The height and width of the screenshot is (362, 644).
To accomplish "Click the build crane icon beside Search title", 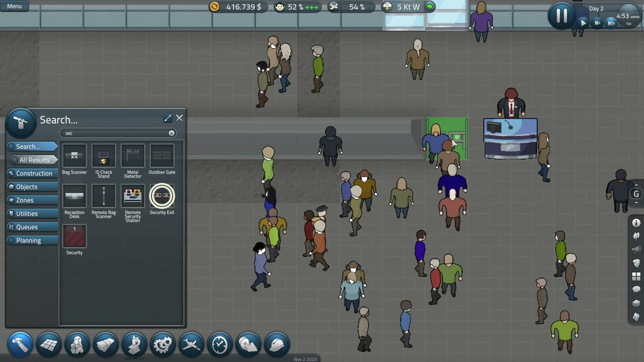I will point(21,123).
